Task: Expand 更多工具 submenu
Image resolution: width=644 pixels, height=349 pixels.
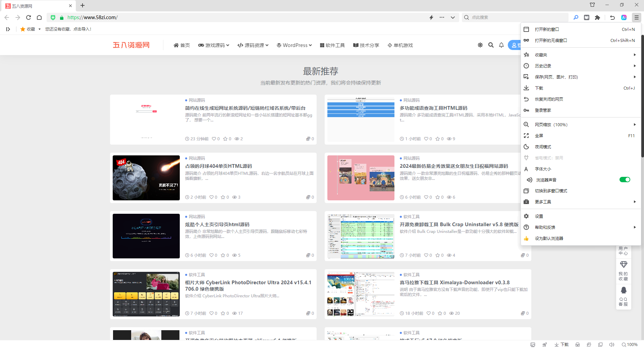Action: click(x=581, y=202)
